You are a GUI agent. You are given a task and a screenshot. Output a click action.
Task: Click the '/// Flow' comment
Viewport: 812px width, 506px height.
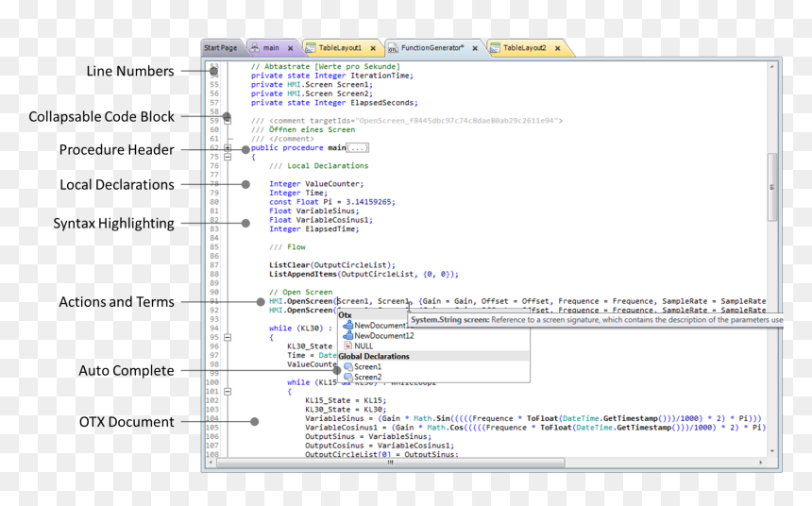(287, 247)
